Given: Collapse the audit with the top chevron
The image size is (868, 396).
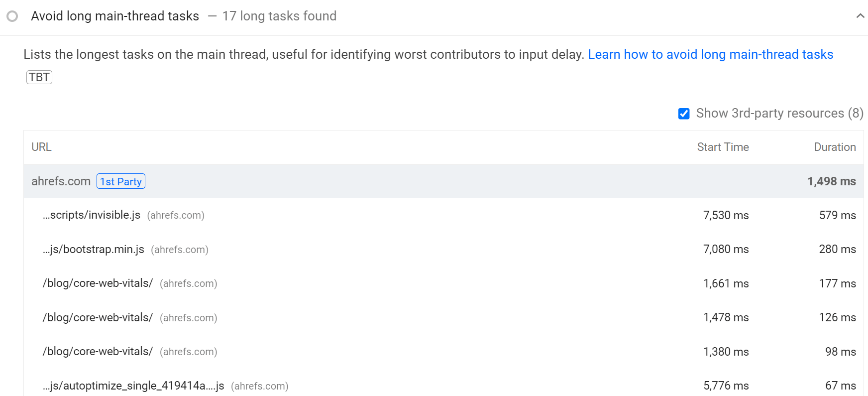Looking at the screenshot, I should click(860, 16).
